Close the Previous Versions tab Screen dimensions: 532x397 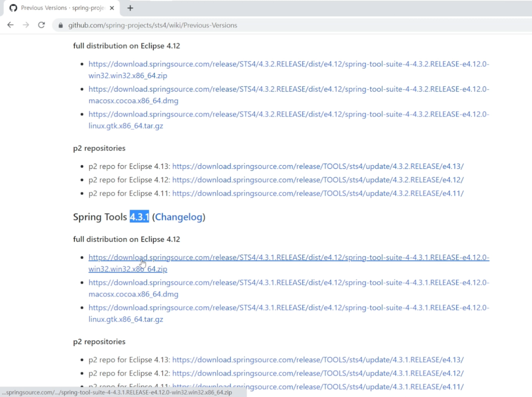pos(112,8)
